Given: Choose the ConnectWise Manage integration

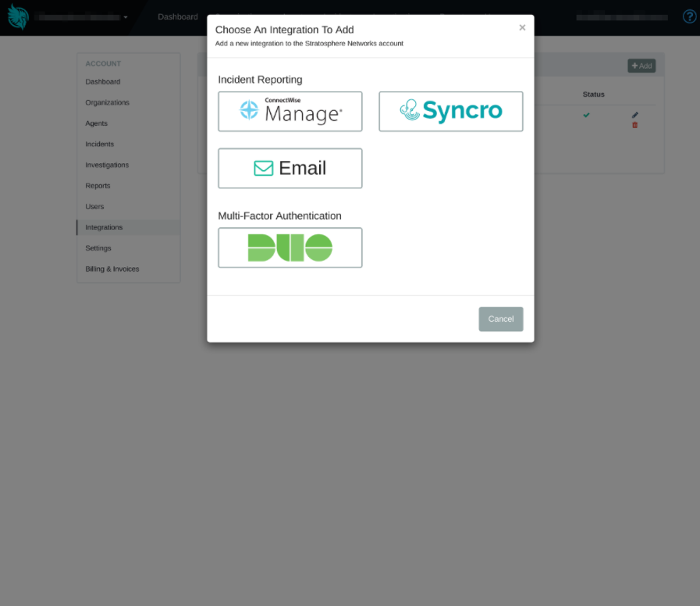Looking at the screenshot, I should [290, 112].
